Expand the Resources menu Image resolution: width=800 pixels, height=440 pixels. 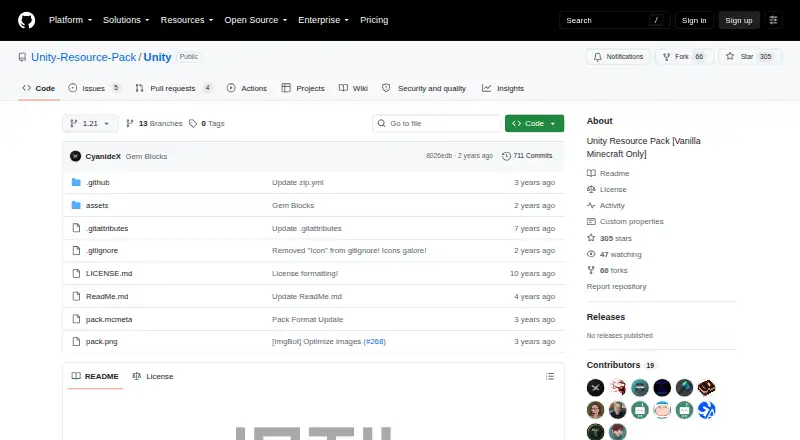(x=187, y=20)
